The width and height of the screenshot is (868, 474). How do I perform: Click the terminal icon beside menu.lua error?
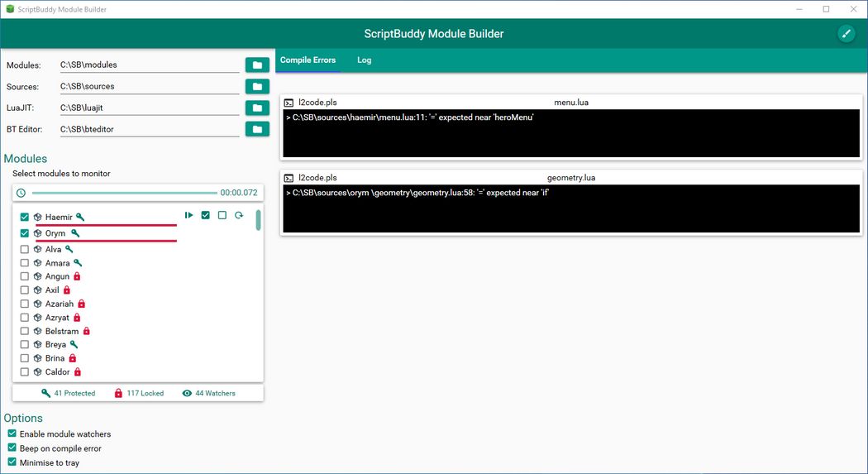(289, 103)
